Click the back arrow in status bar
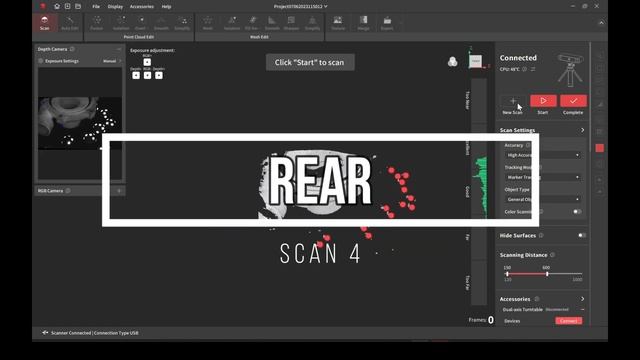The height and width of the screenshot is (360, 640). (45, 333)
